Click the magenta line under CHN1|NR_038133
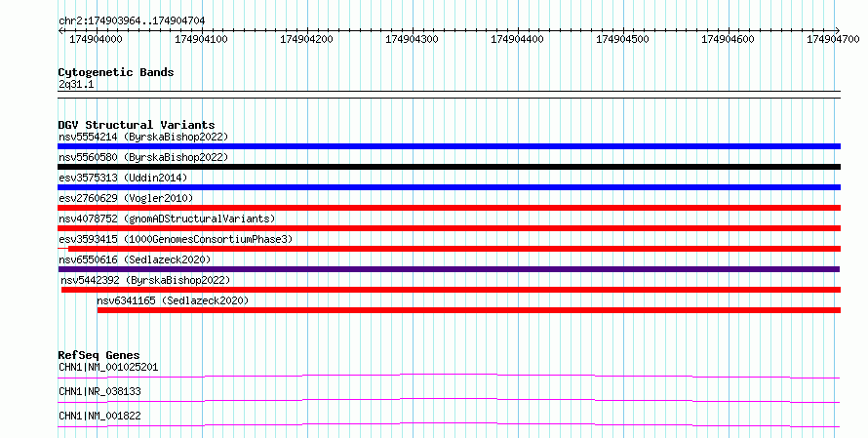The image size is (868, 438). point(449,400)
